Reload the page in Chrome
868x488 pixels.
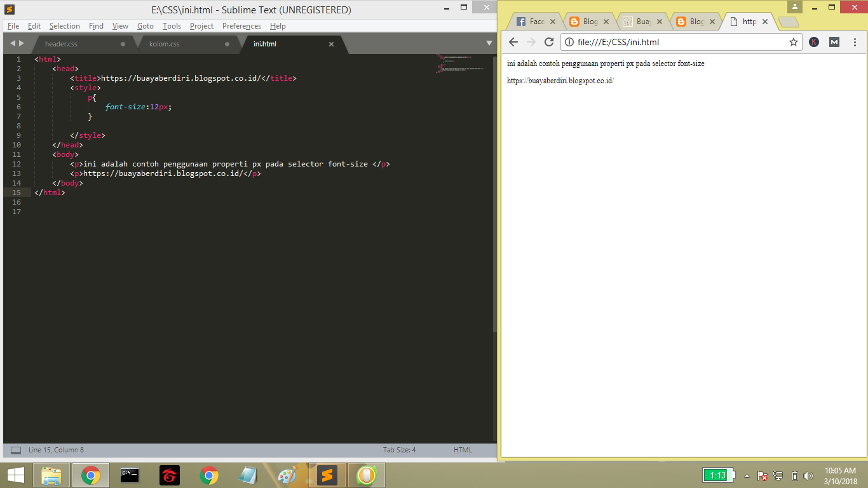pos(549,42)
